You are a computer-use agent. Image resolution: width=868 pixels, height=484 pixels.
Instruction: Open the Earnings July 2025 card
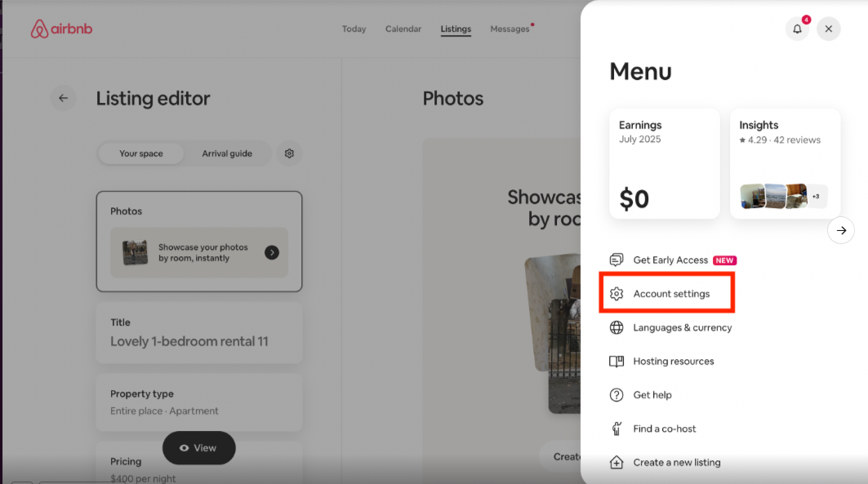(x=665, y=164)
